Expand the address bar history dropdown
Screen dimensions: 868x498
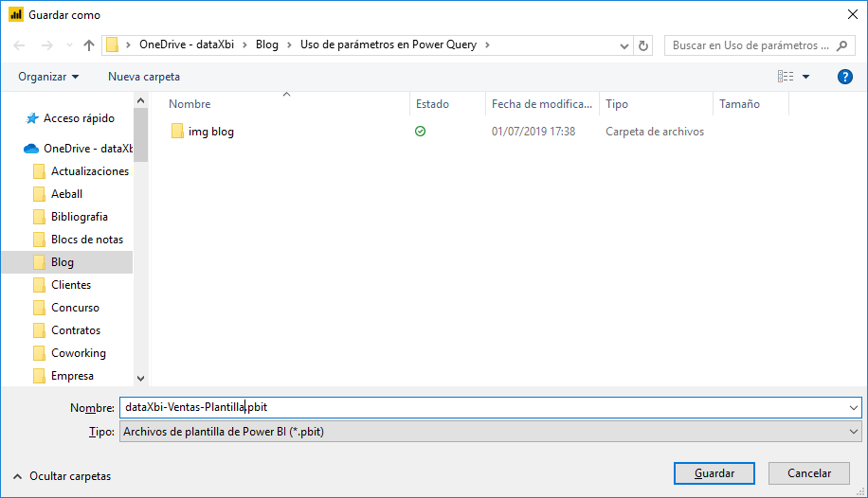pyautogui.click(x=624, y=45)
